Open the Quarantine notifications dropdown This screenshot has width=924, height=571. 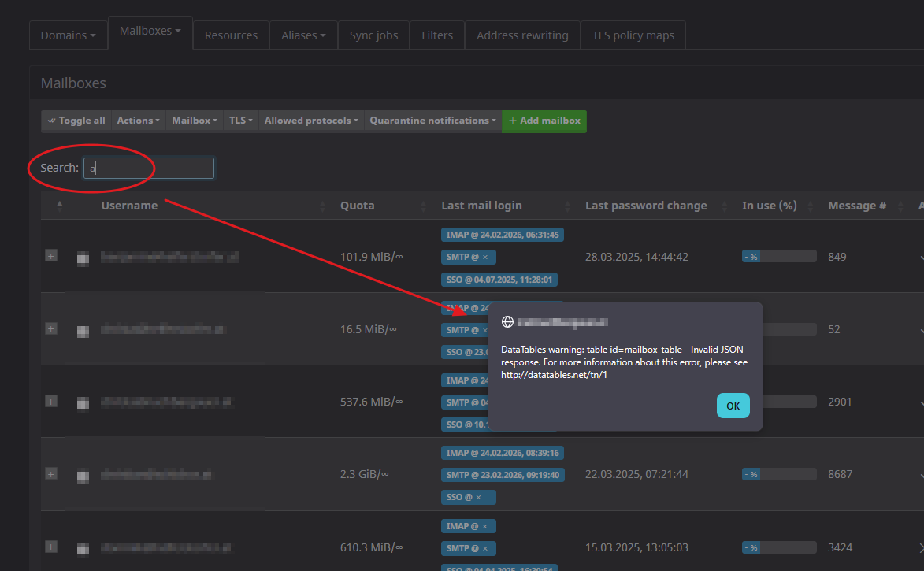coord(432,121)
